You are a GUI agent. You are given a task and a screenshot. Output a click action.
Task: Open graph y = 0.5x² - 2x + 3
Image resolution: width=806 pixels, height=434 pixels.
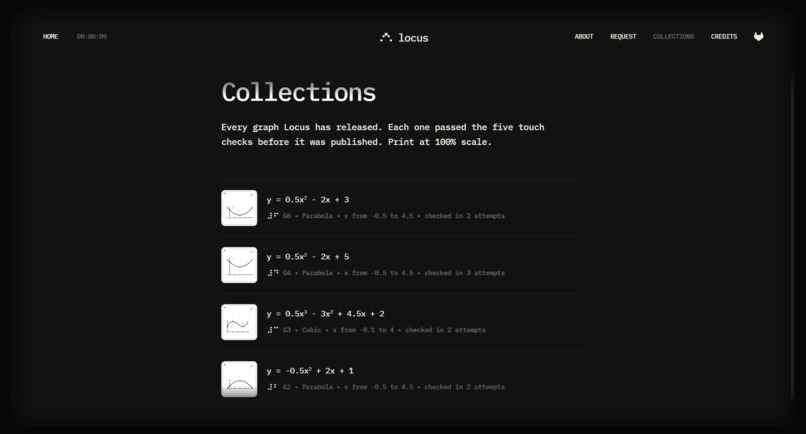307,200
